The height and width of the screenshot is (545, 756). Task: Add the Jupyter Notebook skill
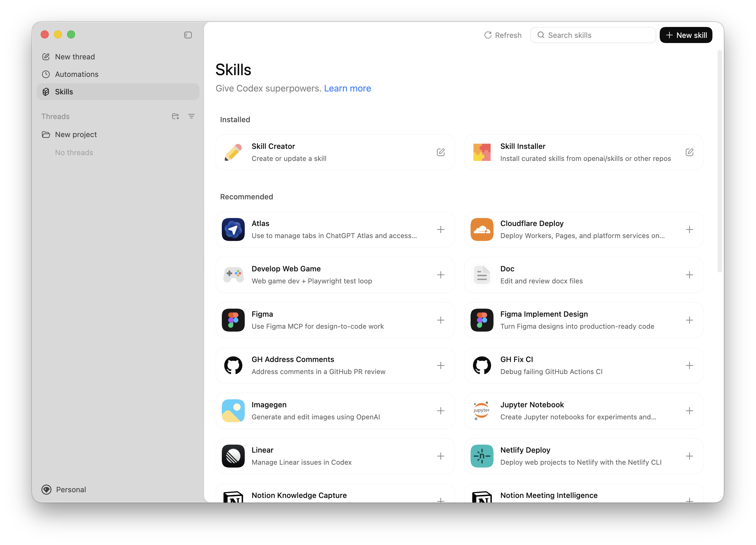coord(690,410)
